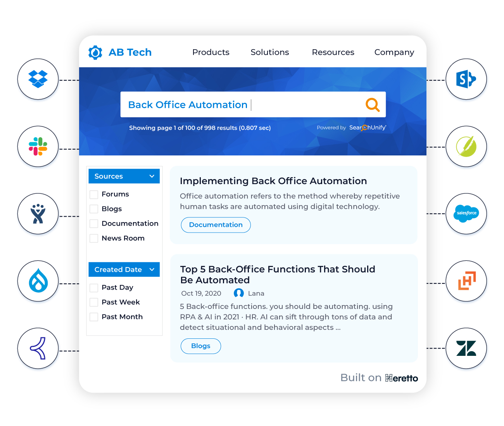This screenshot has height=426, width=504.
Task: Open Implementing Back Office Automation result
Action: pos(273,181)
